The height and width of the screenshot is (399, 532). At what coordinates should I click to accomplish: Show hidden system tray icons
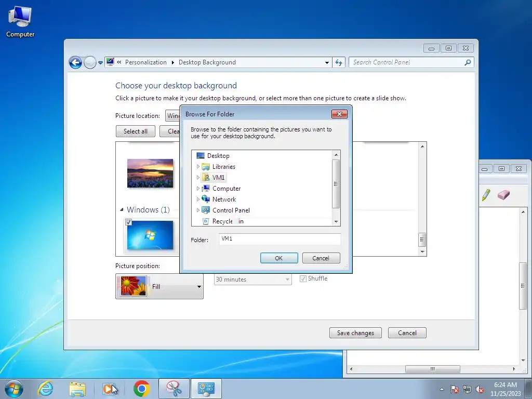442,389
